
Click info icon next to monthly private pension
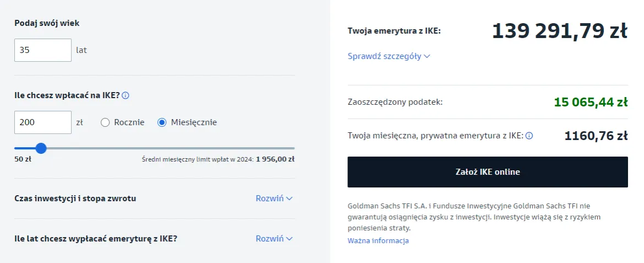coord(529,136)
